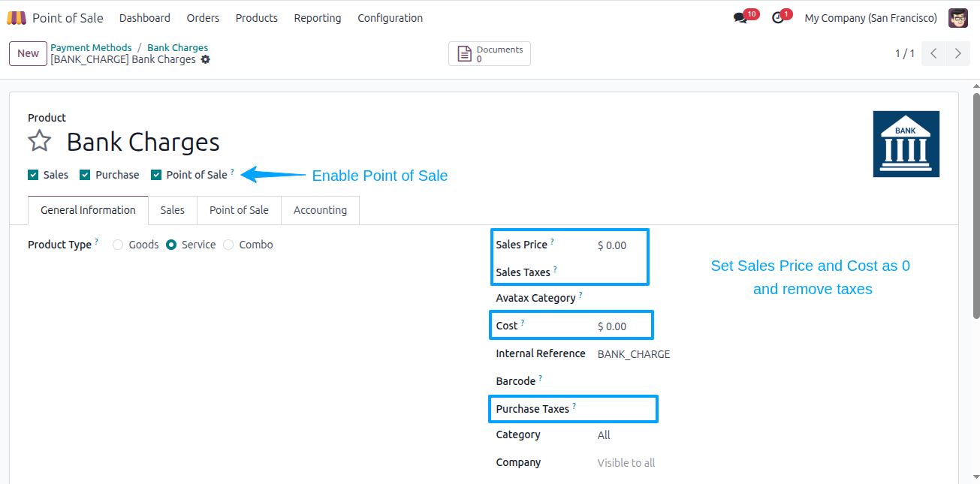The image size is (980, 484).
Task: Switch to the Sales tab
Action: pyautogui.click(x=172, y=210)
